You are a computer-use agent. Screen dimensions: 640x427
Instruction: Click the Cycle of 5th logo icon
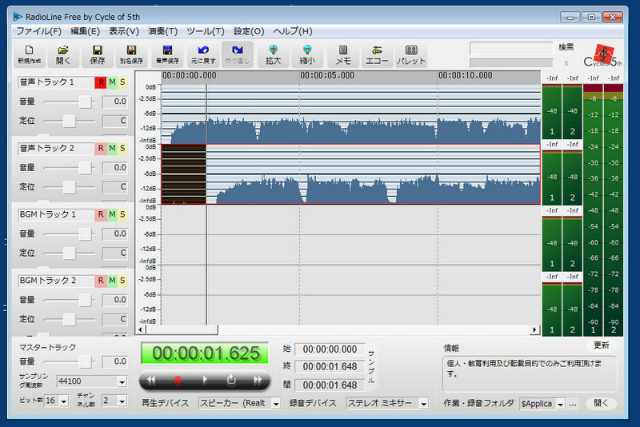603,55
